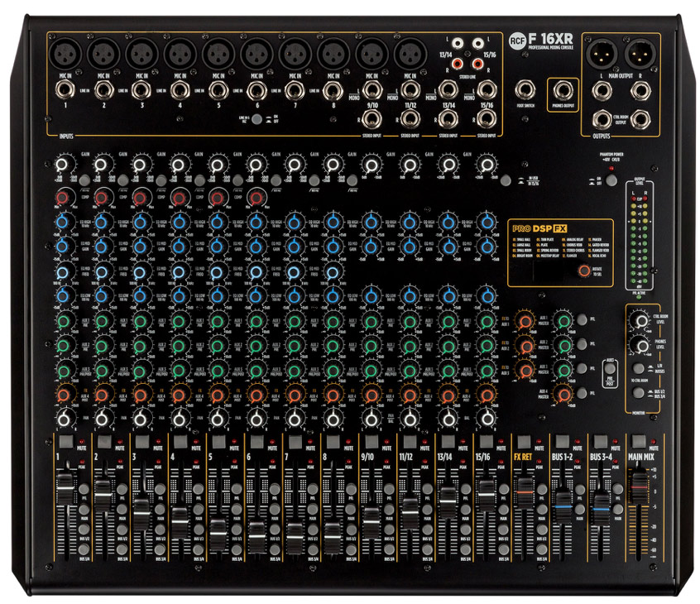The width and height of the screenshot is (700, 604).
Task: Adjust the channel 13/14 balance knob
Action: pos(448,419)
